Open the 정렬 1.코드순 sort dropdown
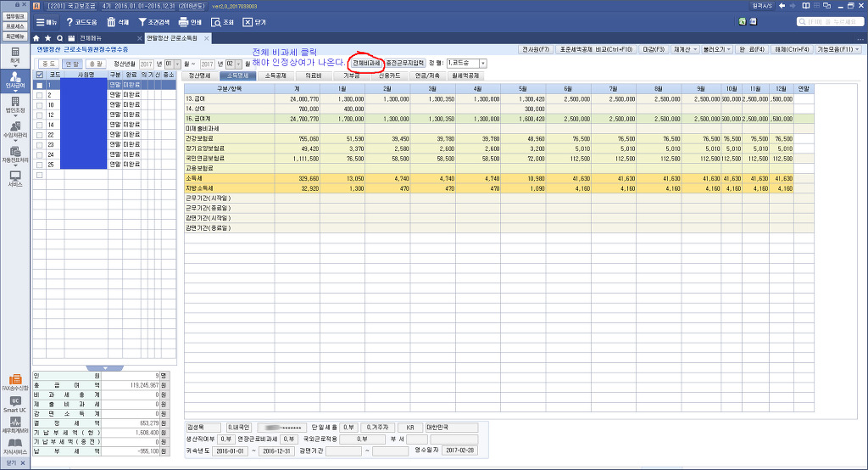Screen dimensions: 868x470 point(466,63)
